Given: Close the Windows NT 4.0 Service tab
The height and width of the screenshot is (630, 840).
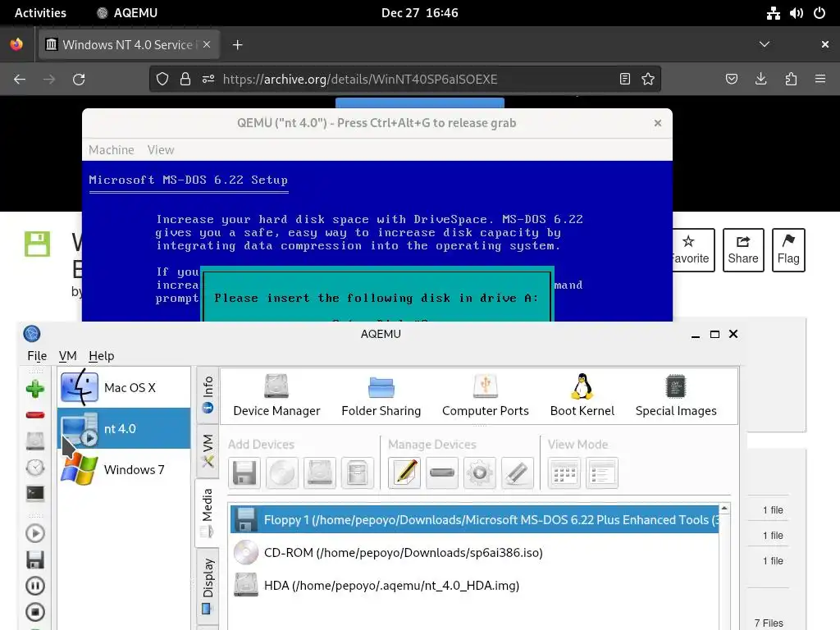Looking at the screenshot, I should 207,45.
